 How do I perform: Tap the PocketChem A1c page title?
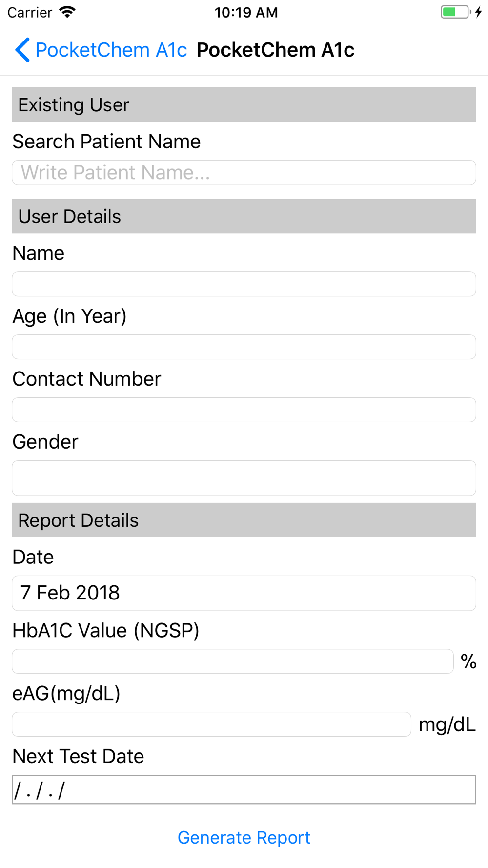(275, 50)
